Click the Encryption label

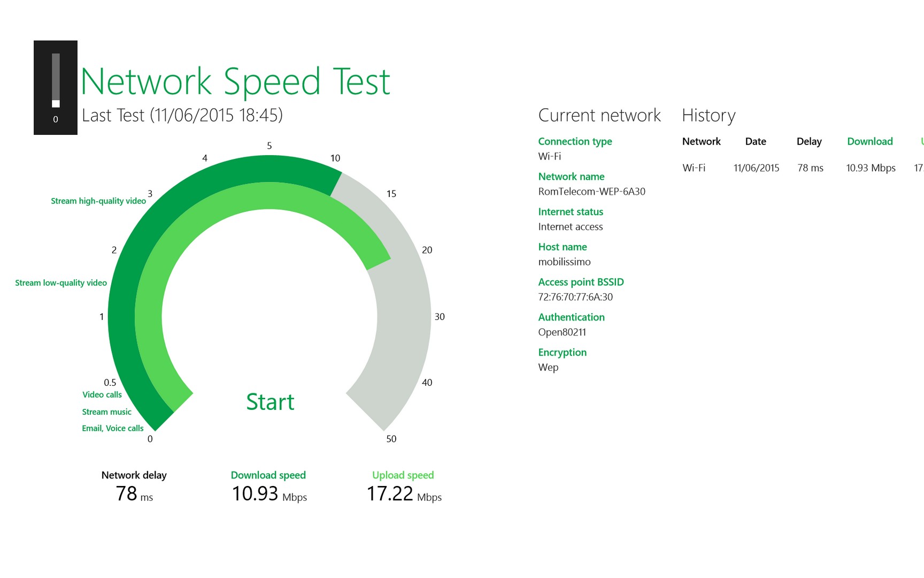click(x=562, y=353)
